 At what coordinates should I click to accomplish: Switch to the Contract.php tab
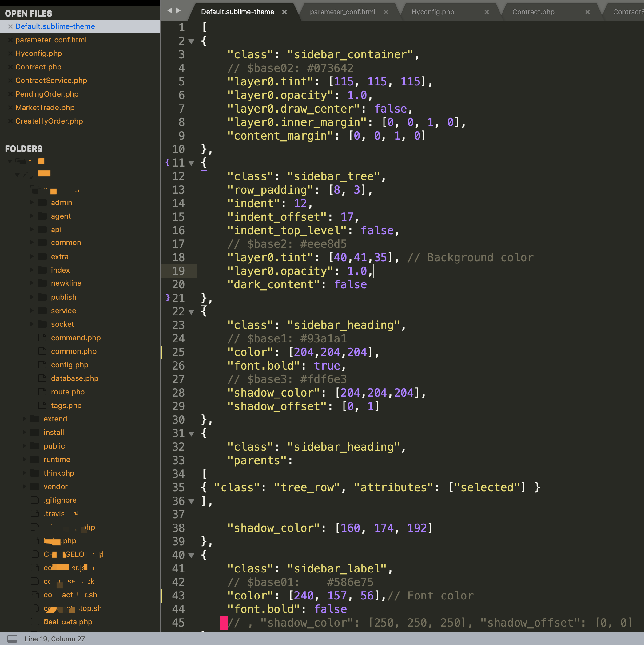[533, 12]
